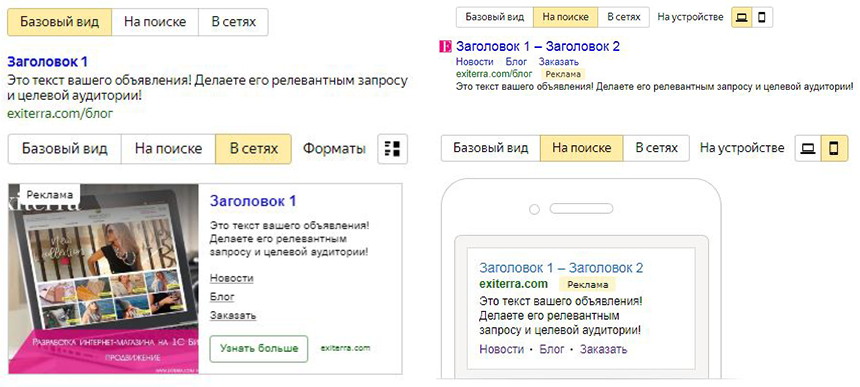This screenshot has height=387, width=860.
Task: Click ad description text in the phone mockup
Action: click(561, 316)
